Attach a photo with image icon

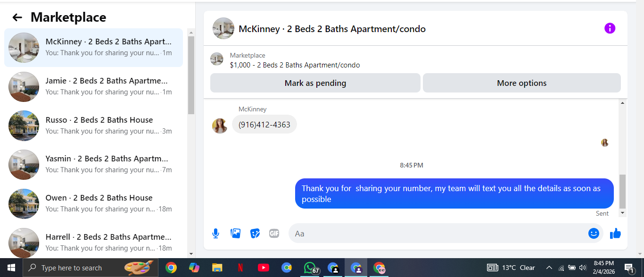click(x=235, y=233)
